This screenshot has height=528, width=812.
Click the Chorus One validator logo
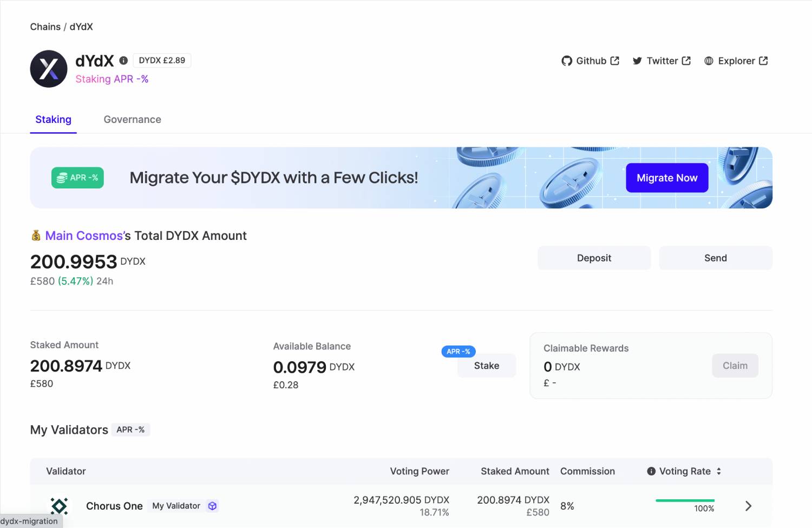pyautogui.click(x=59, y=506)
